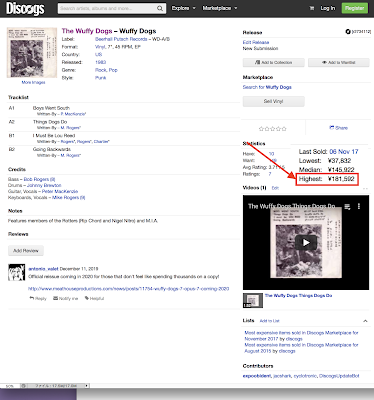The height and width of the screenshot is (400, 374).
Task: Click the Edit Release link
Action: tap(256, 42)
